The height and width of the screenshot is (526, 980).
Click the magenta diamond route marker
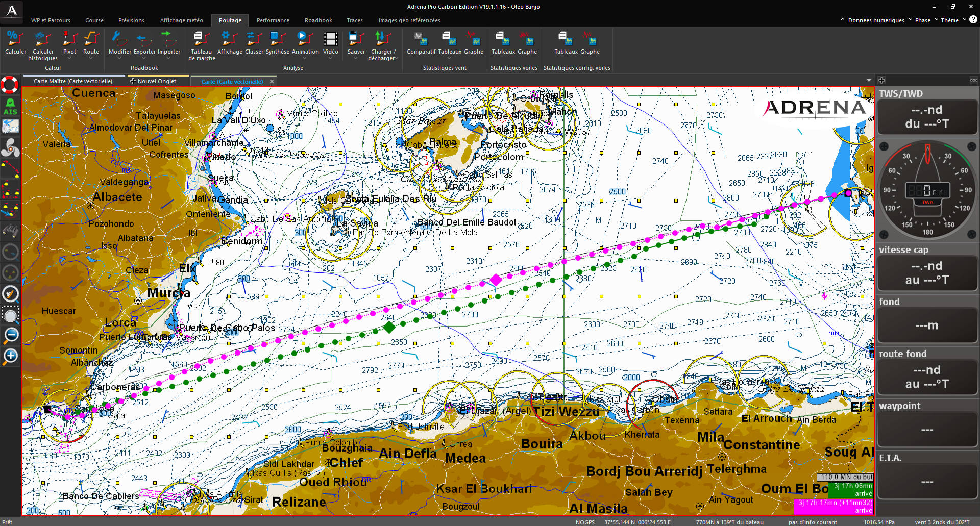pos(496,279)
